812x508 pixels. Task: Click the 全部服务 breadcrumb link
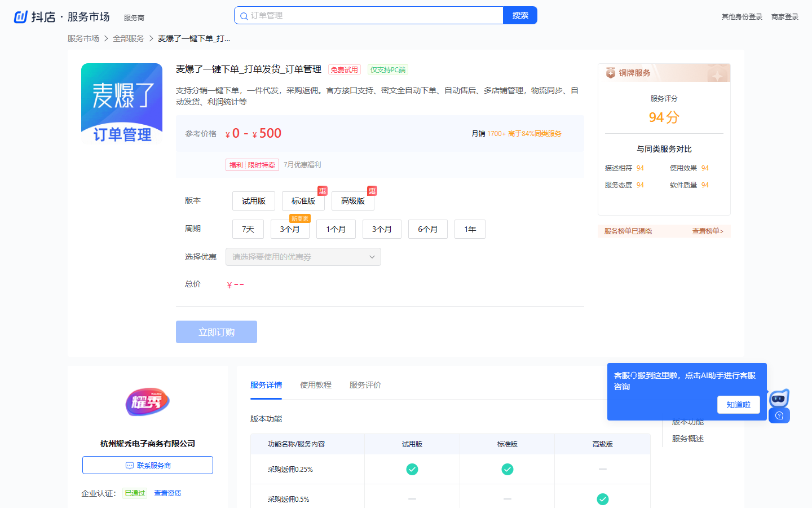click(129, 38)
